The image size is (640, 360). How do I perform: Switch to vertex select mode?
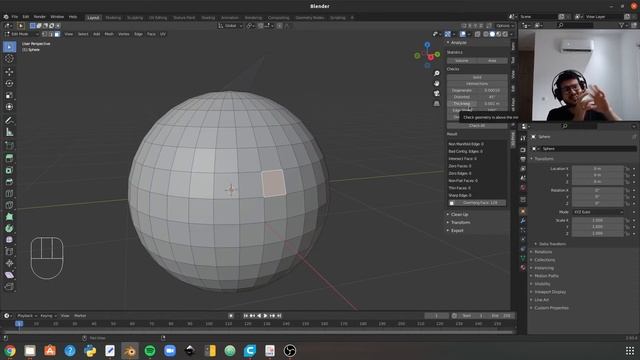[x=44, y=34]
